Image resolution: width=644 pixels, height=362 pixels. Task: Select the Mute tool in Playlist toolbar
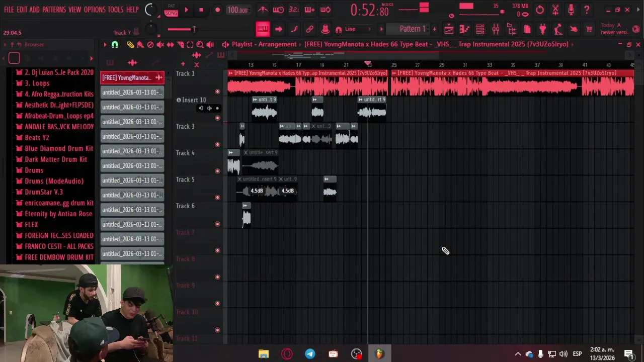tap(160, 45)
